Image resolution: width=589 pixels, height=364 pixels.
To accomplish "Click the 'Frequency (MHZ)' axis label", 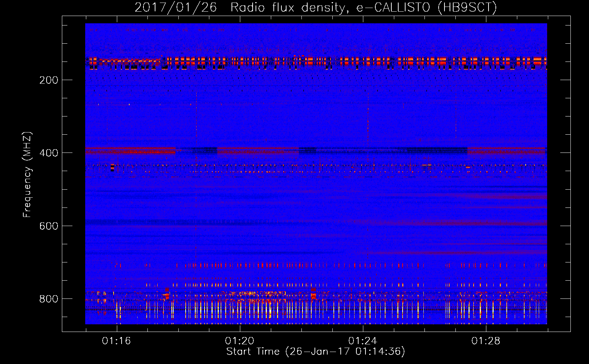I will point(27,175).
